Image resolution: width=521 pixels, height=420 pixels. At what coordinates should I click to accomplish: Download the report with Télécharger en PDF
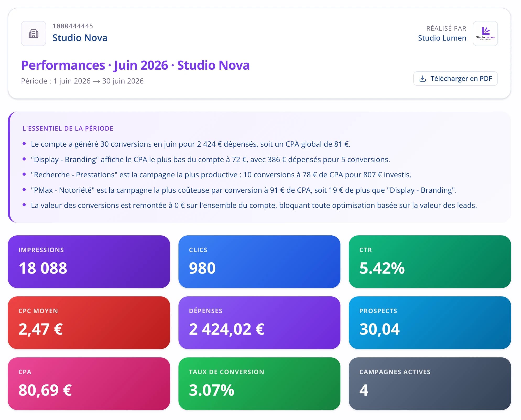[x=455, y=79]
